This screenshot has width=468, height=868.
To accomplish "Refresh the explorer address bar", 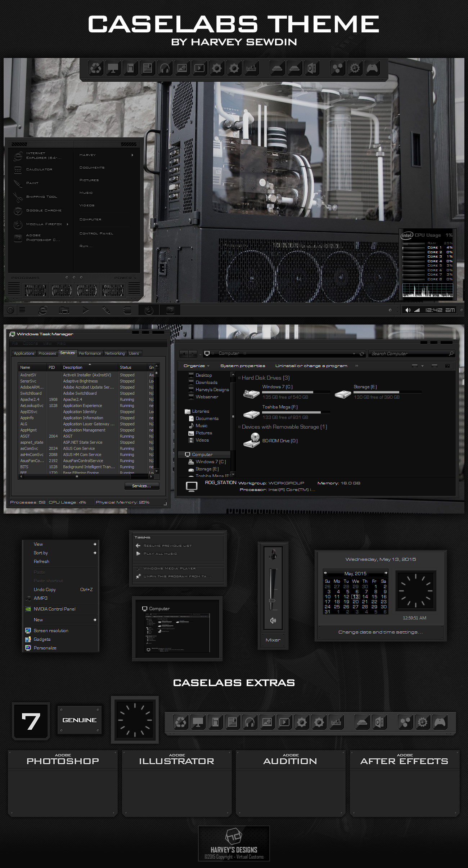I will [x=362, y=354].
